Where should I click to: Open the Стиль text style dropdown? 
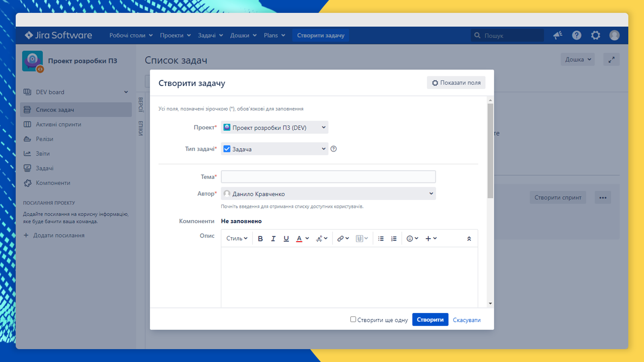237,239
